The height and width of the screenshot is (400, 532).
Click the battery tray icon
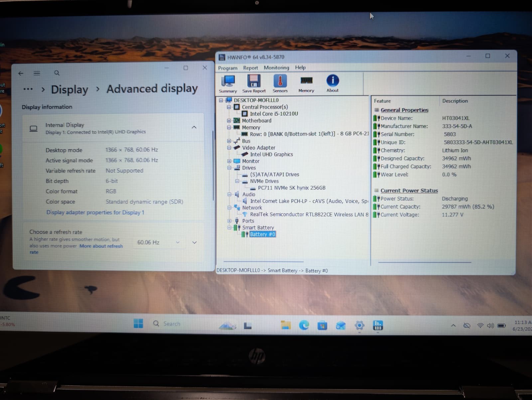[x=501, y=326]
